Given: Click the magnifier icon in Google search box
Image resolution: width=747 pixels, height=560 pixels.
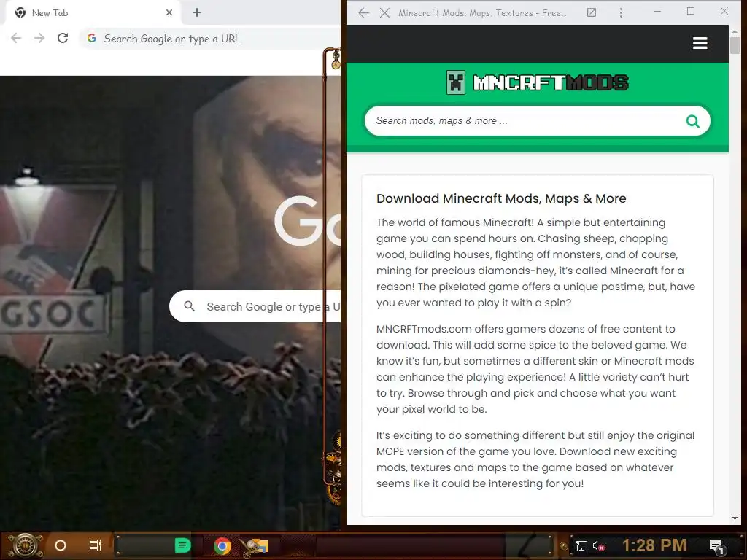Looking at the screenshot, I should click(x=189, y=306).
